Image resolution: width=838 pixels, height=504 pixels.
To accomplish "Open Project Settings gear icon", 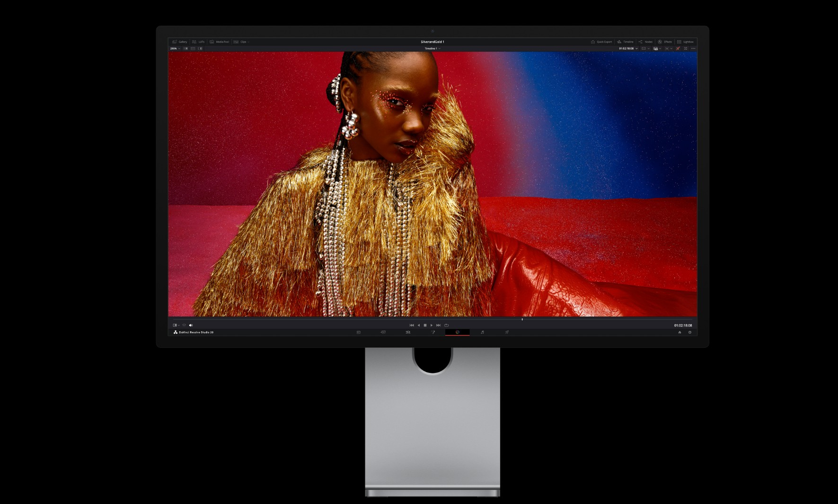I will [x=689, y=332].
